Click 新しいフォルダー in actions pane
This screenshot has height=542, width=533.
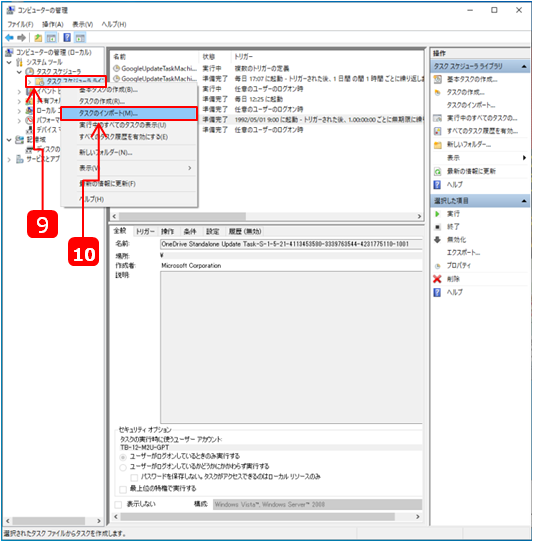(x=469, y=144)
